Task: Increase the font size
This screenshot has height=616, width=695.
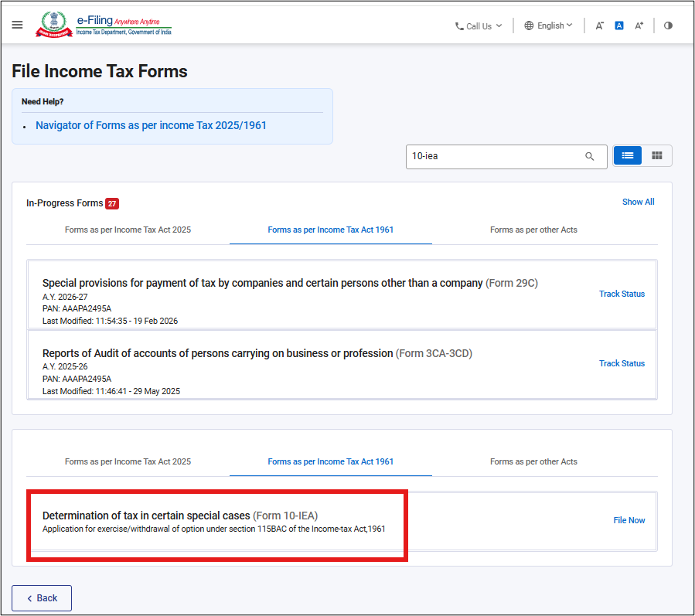Action: 639,26
